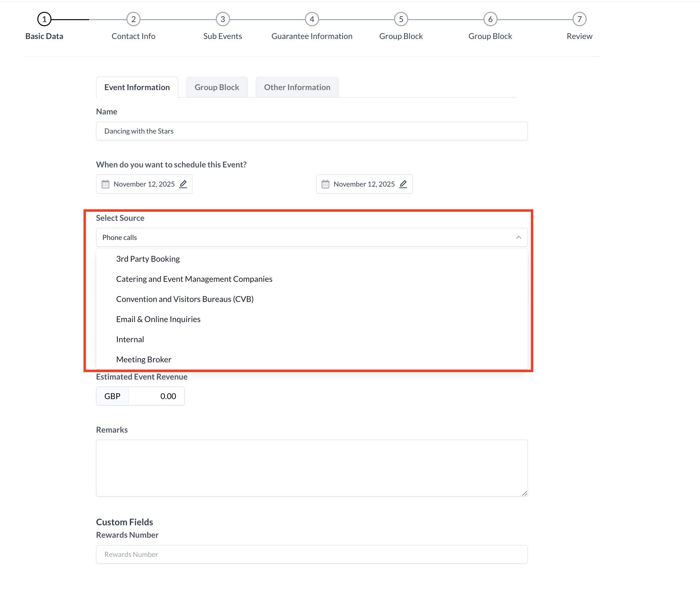Open the GBP currency selector

click(111, 396)
